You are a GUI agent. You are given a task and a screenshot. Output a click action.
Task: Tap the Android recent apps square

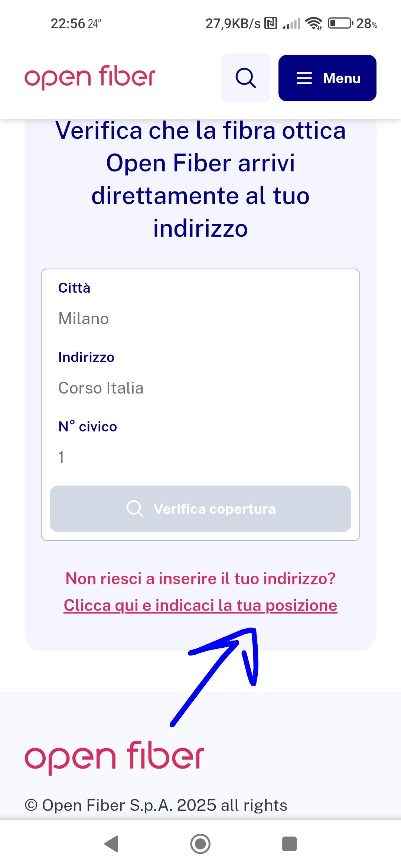click(289, 844)
